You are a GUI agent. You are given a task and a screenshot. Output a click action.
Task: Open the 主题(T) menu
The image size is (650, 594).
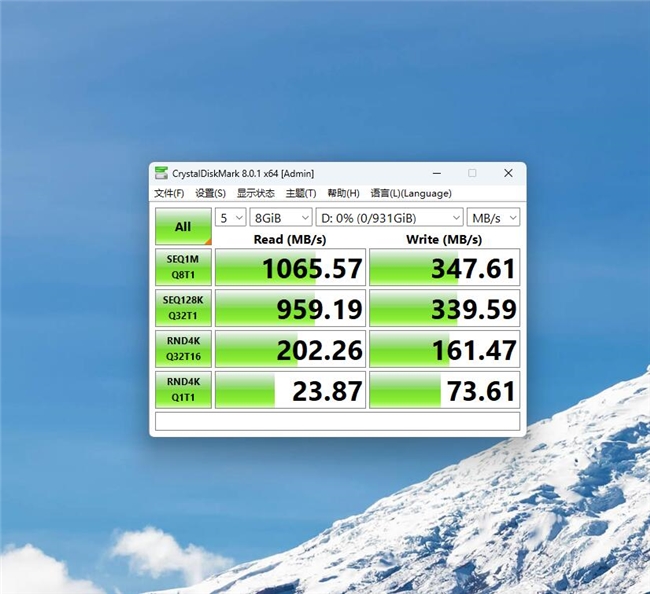pos(300,193)
